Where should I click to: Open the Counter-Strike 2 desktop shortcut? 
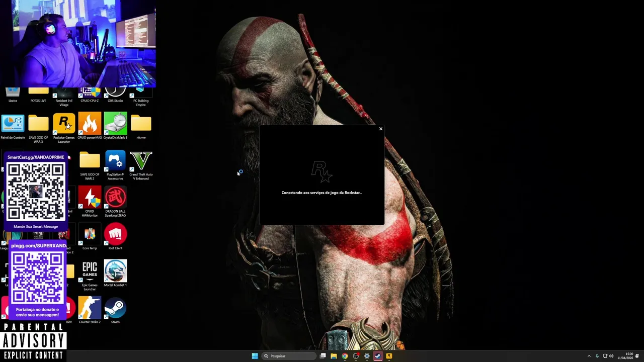click(x=90, y=311)
